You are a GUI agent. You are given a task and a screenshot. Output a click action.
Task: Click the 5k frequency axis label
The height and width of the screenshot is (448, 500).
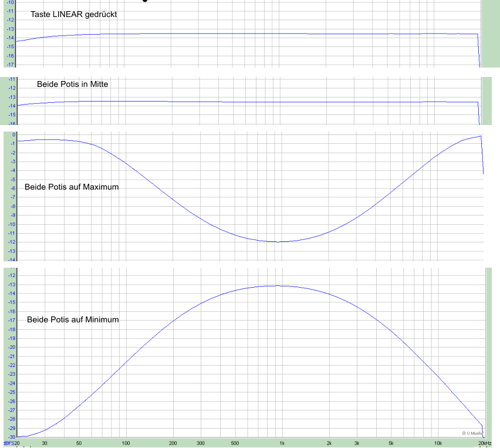[x=391, y=443]
